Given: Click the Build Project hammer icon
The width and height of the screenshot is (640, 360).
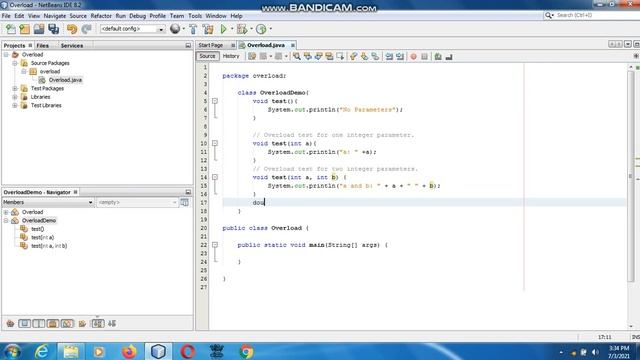Looking at the screenshot, I should pos(193,29).
